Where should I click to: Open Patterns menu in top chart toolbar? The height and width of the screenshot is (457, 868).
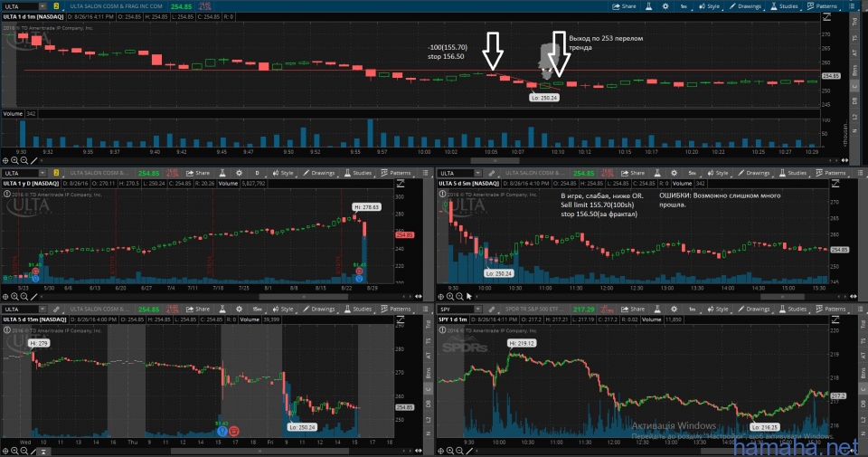pyautogui.click(x=822, y=6)
